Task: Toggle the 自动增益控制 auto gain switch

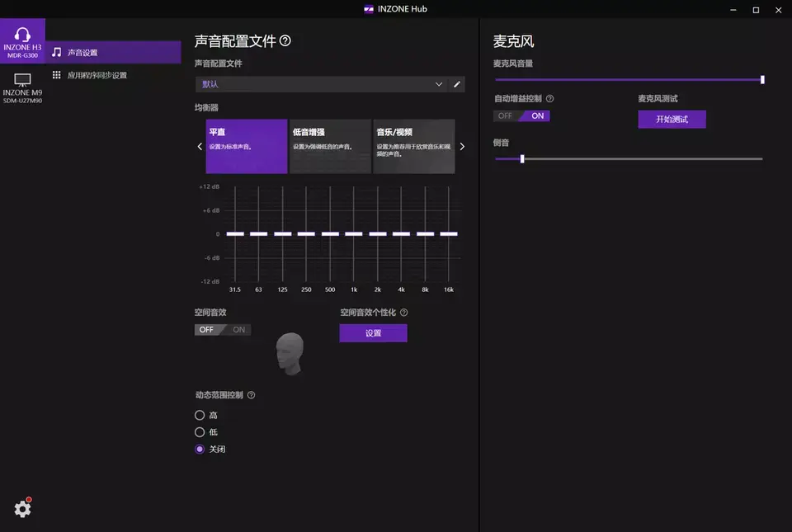Action: [521, 116]
